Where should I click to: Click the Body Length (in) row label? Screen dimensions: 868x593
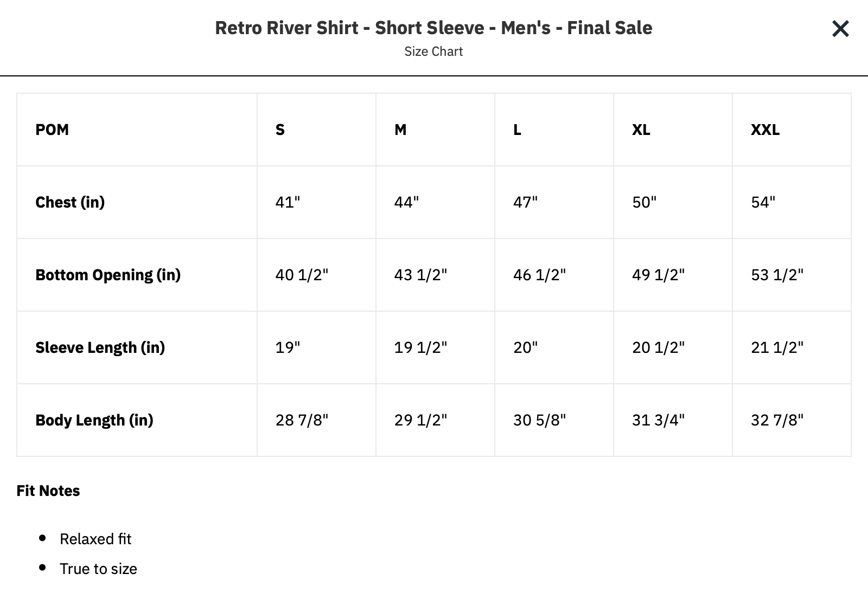(94, 420)
